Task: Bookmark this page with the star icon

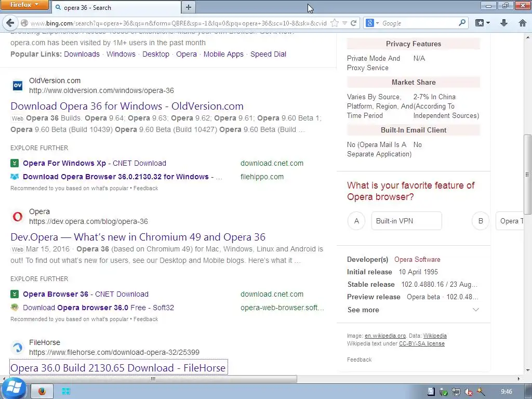Action: [x=335, y=23]
